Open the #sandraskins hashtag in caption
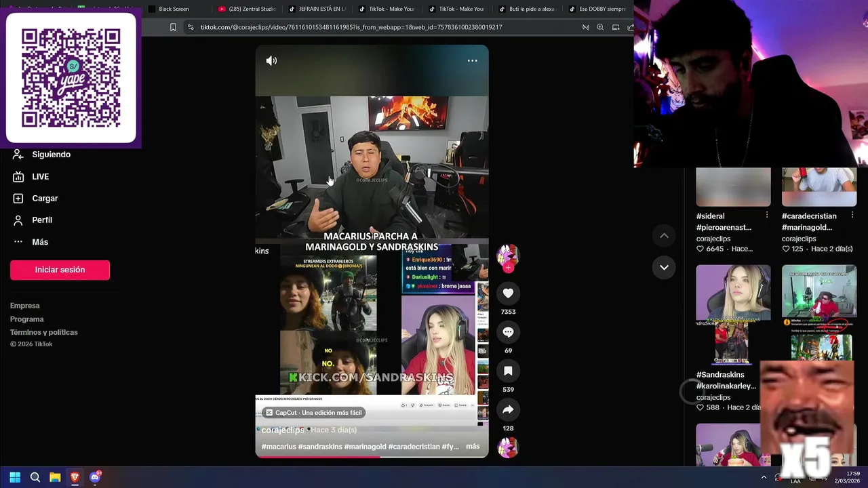 coord(320,447)
